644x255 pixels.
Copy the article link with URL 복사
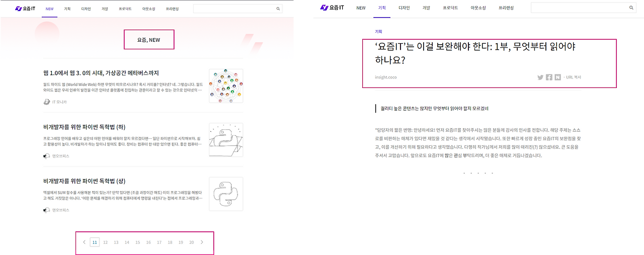[574, 77]
